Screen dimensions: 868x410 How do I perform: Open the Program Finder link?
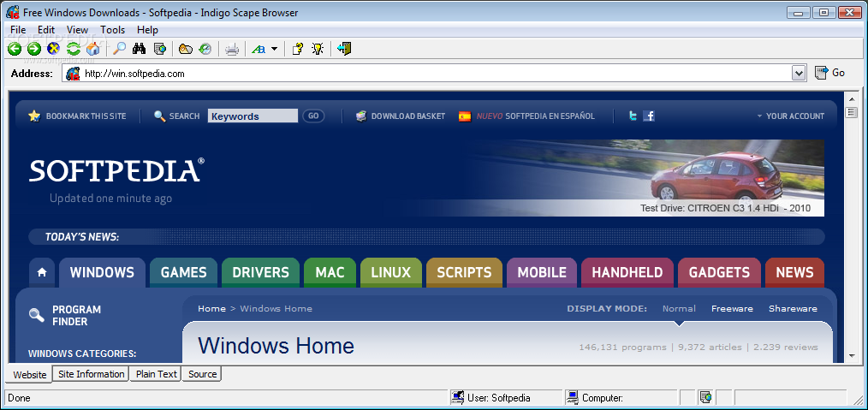point(65,315)
